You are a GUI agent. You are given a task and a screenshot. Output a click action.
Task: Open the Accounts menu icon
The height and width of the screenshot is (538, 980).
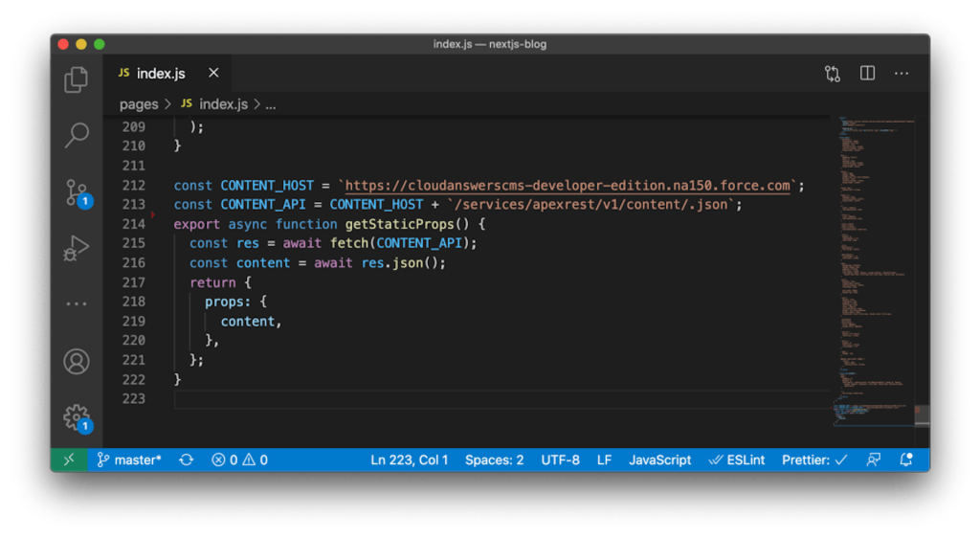(x=77, y=361)
